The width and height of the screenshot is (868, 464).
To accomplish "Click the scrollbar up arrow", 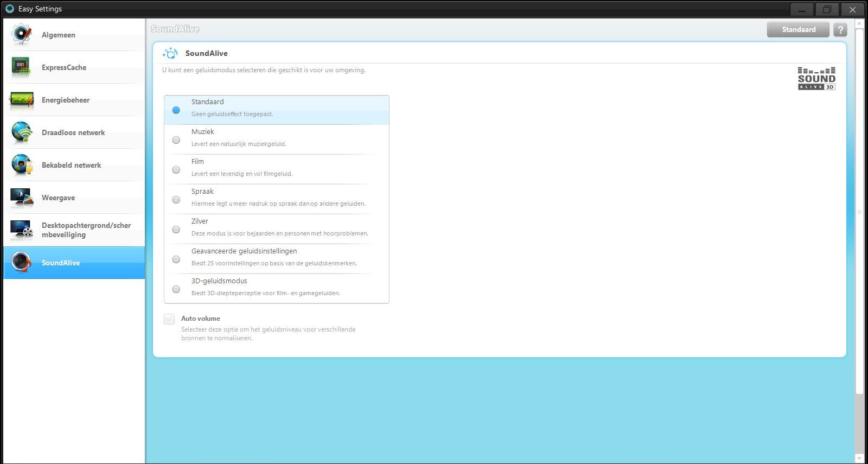I will 859,23.
